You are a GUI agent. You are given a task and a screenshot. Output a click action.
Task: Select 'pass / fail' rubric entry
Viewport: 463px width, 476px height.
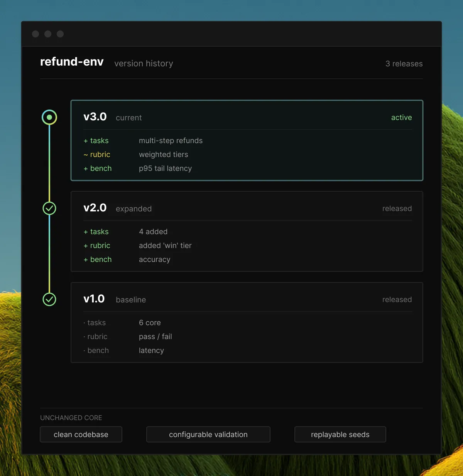tap(155, 337)
